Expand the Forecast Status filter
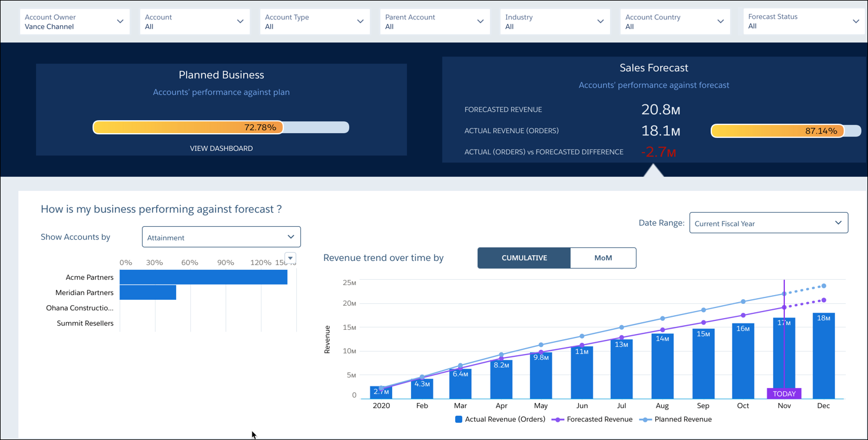This screenshot has height=440, width=868. 804,21
